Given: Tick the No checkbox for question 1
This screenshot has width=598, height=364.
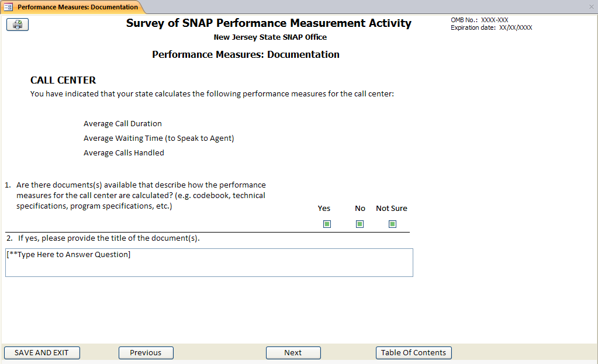Looking at the screenshot, I should coord(360,224).
